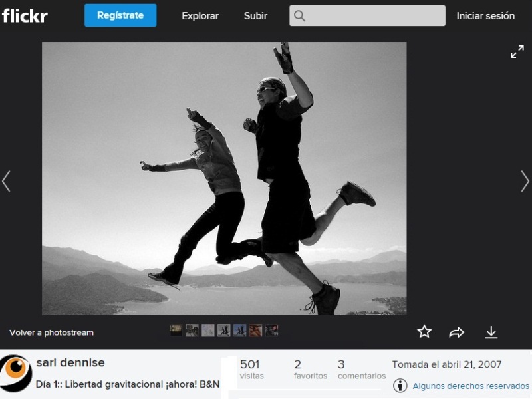
Task: Select first filmstrip thumbnail
Action: click(x=176, y=330)
